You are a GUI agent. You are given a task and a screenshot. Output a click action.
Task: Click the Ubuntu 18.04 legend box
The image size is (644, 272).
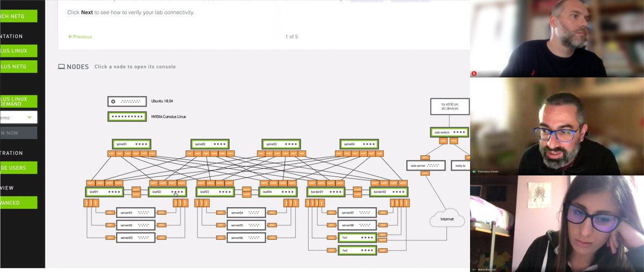pyautogui.click(x=127, y=101)
